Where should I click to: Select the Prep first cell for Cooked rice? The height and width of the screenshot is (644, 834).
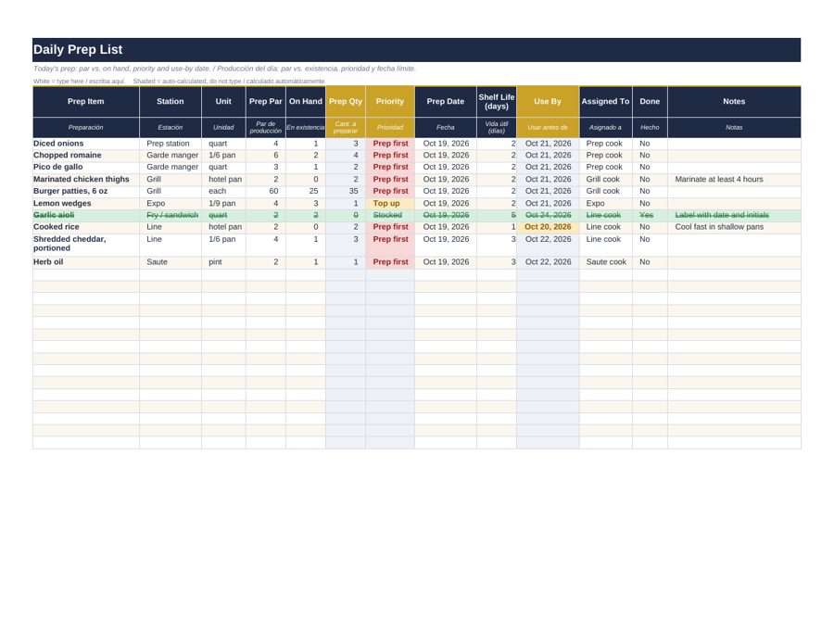click(390, 227)
